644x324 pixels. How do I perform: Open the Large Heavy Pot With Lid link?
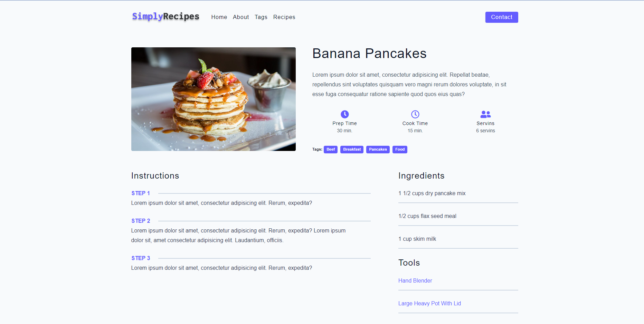tap(429, 303)
